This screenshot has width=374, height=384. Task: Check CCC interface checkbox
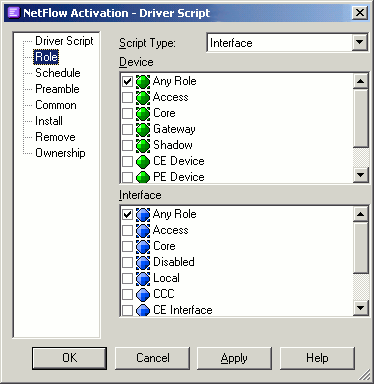[x=127, y=294]
